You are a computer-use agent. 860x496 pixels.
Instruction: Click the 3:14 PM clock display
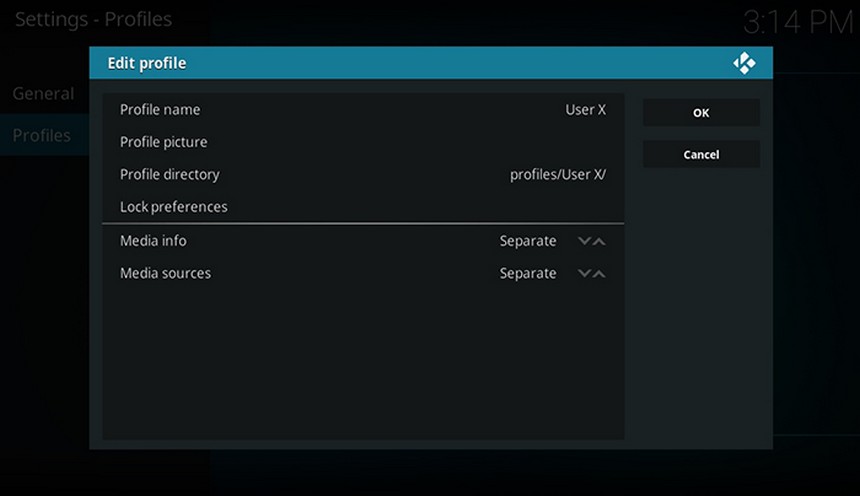click(x=798, y=23)
